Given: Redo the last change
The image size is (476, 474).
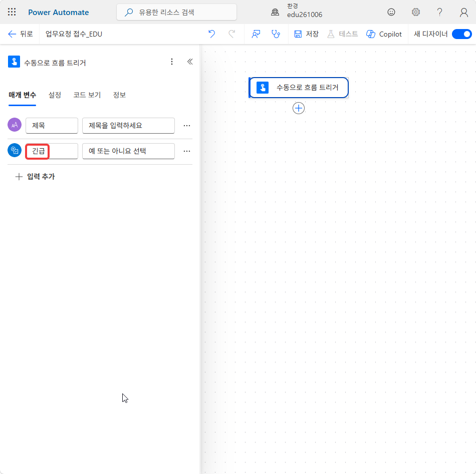Looking at the screenshot, I should click(x=231, y=34).
